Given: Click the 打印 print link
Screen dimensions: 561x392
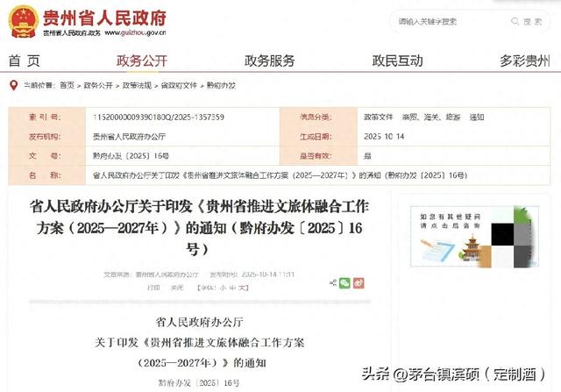Looking at the screenshot, I should [154, 288].
